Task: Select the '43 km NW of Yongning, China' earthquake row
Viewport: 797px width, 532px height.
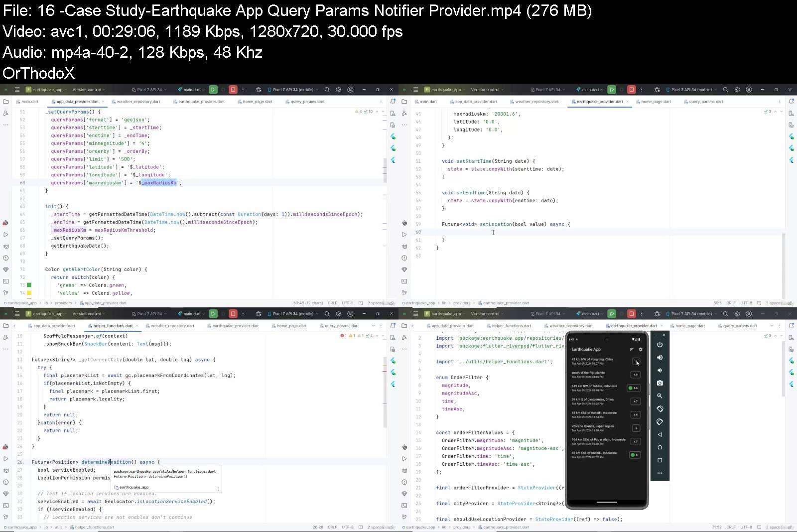Action: (607, 361)
